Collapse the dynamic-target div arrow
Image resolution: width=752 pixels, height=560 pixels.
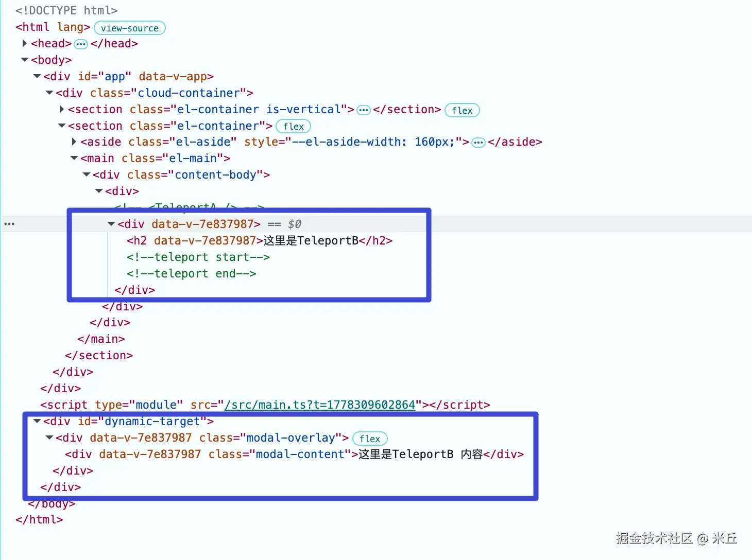pyautogui.click(x=37, y=421)
